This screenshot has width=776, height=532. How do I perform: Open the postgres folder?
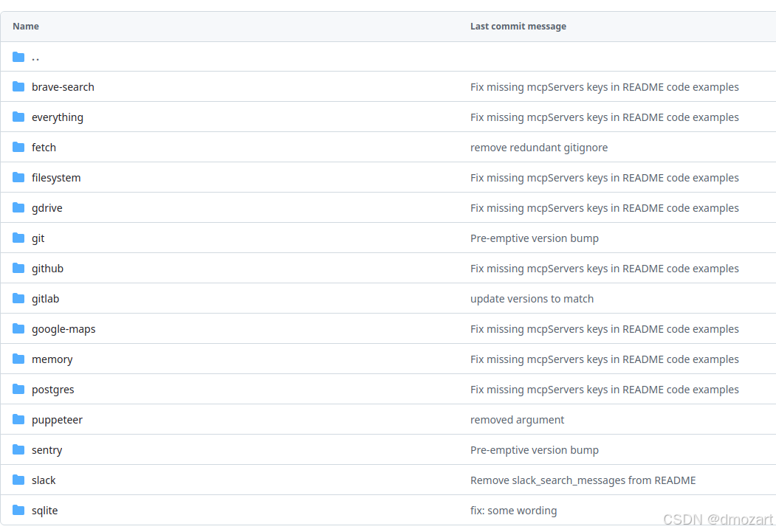click(53, 390)
